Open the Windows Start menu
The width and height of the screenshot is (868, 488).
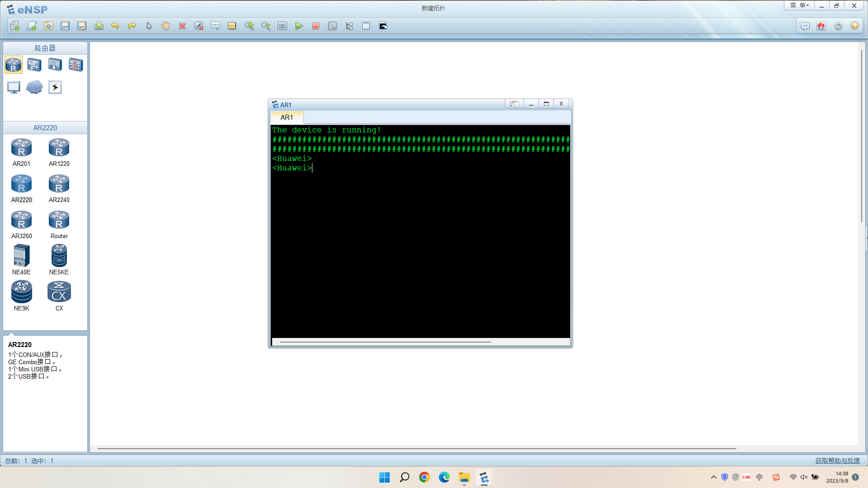(385, 477)
